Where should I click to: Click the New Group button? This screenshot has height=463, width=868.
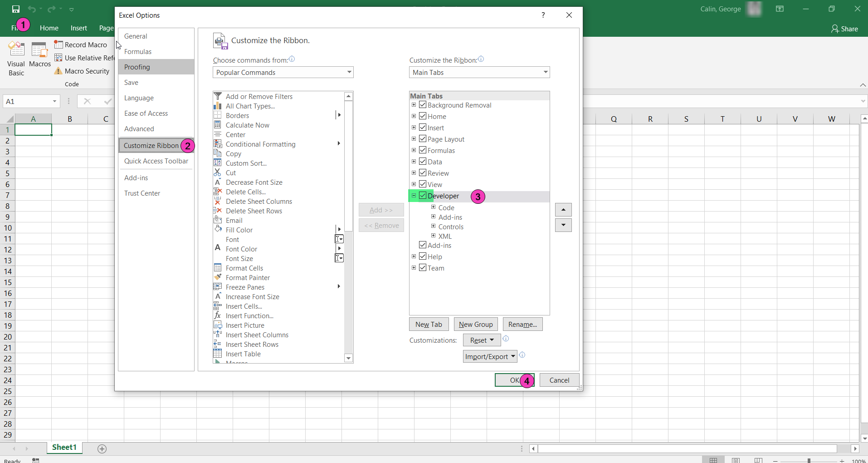[476, 324]
